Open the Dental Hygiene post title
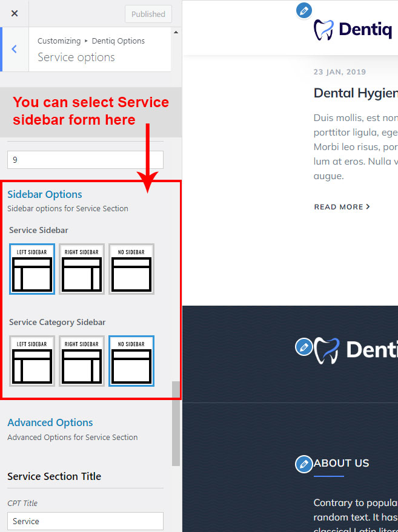Viewport: 398px width, 532px height. [355, 93]
